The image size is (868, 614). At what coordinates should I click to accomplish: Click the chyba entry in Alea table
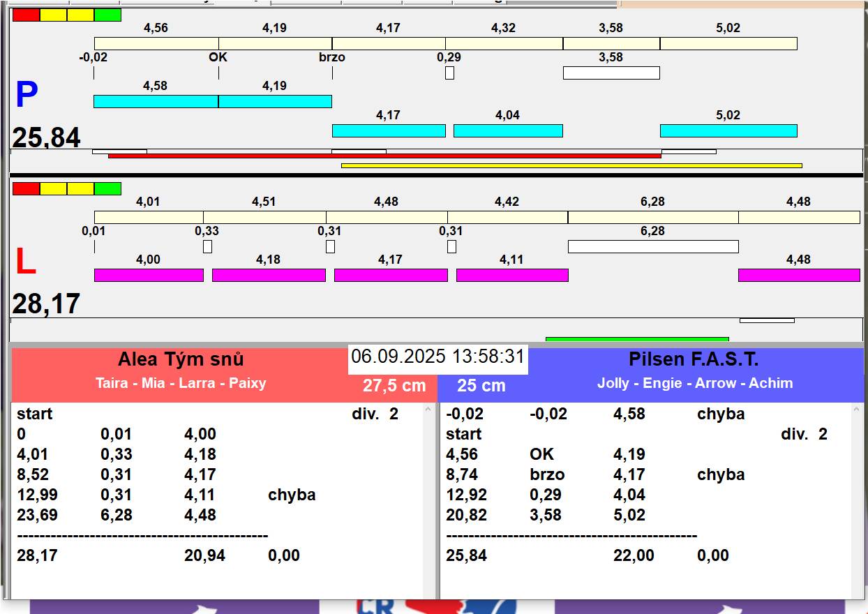tap(292, 495)
